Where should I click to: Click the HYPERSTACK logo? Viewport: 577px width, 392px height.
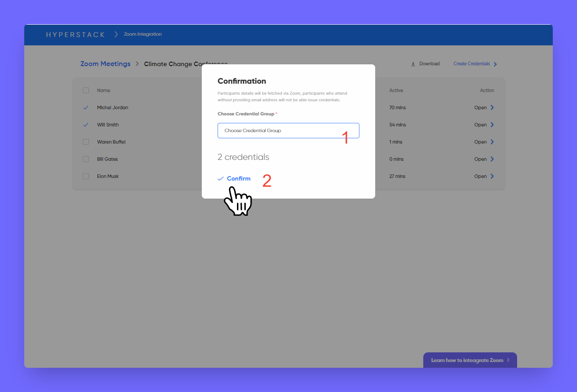(75, 34)
